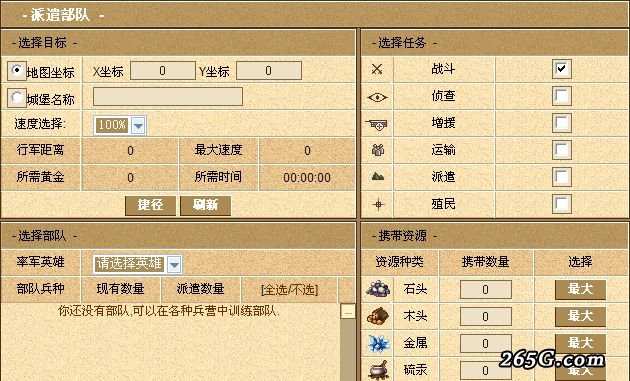Click the 增援 mission label

click(443, 123)
